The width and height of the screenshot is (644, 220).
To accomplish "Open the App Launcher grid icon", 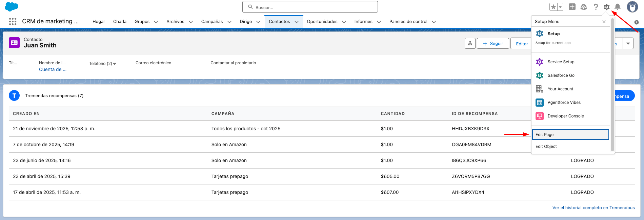I will pos(13,21).
